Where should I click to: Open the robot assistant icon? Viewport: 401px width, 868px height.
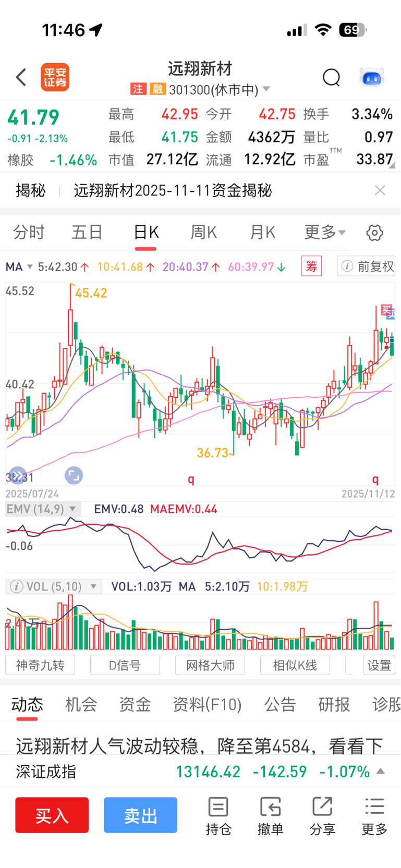[372, 77]
